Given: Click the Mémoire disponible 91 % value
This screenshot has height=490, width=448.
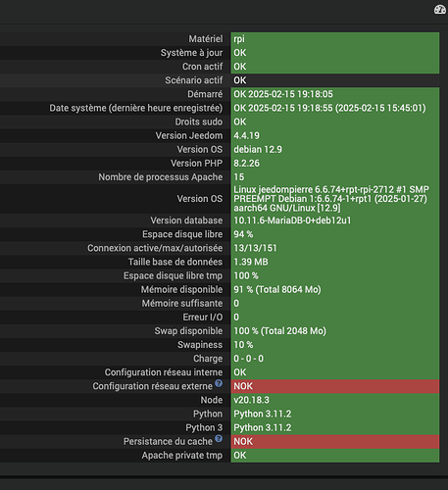Looking at the screenshot, I should click(x=277, y=289).
